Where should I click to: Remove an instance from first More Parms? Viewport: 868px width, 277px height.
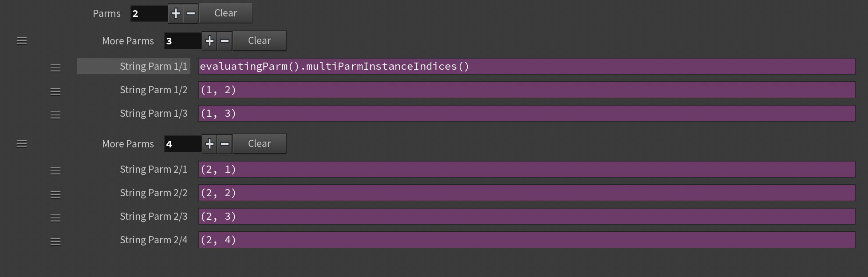tap(225, 41)
